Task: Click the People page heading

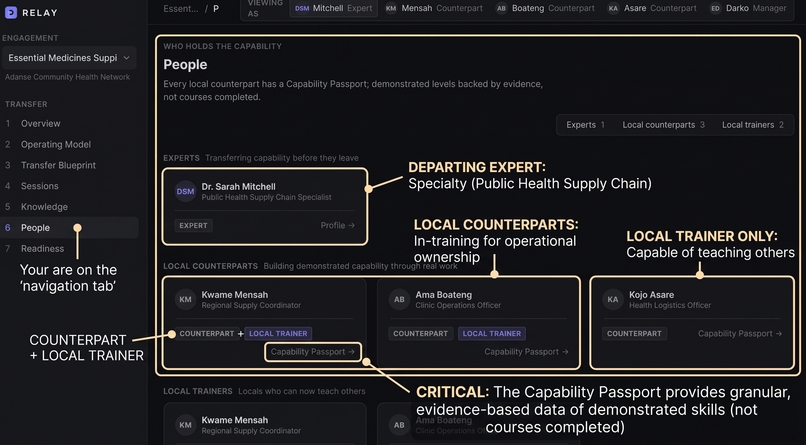Action: point(185,65)
